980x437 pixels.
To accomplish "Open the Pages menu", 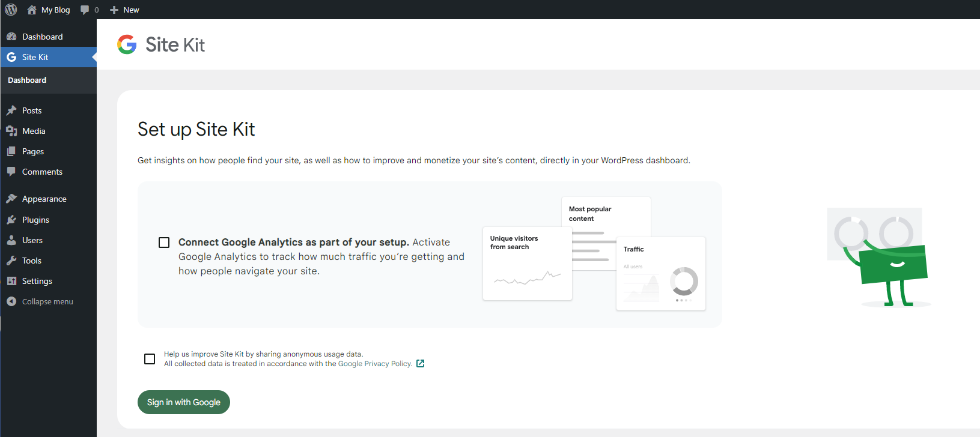I will tap(48, 151).
